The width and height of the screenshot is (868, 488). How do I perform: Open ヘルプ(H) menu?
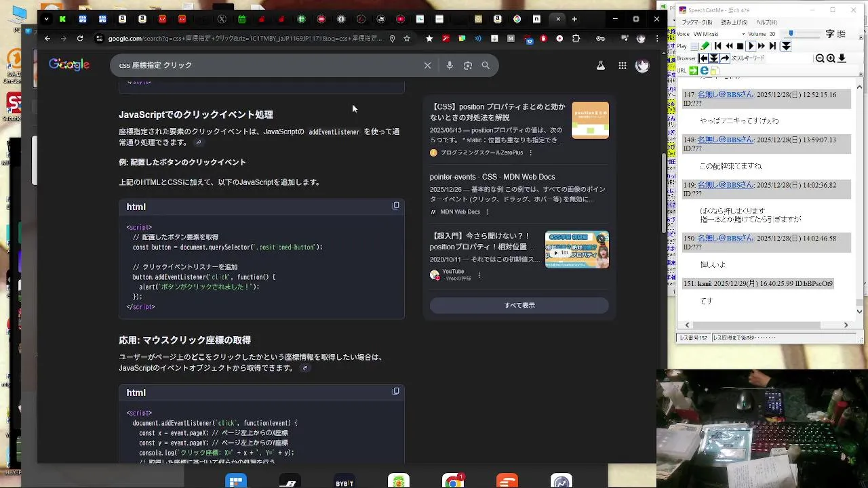[767, 22]
